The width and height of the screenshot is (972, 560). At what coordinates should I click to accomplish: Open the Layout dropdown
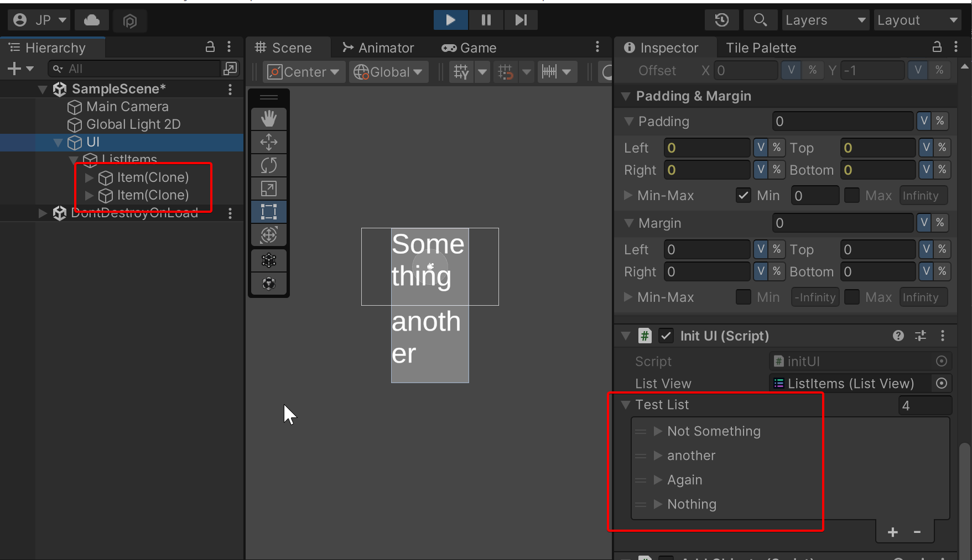pos(917,20)
